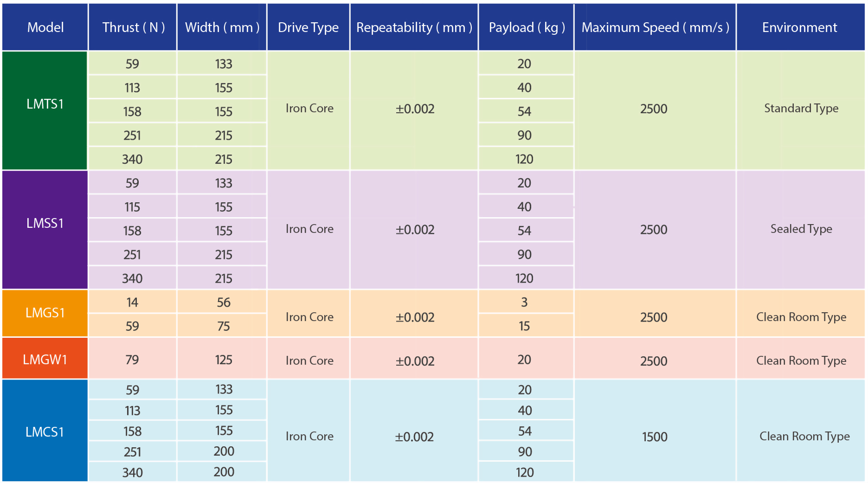Click the orange LMGS1 model cell

pos(45,313)
